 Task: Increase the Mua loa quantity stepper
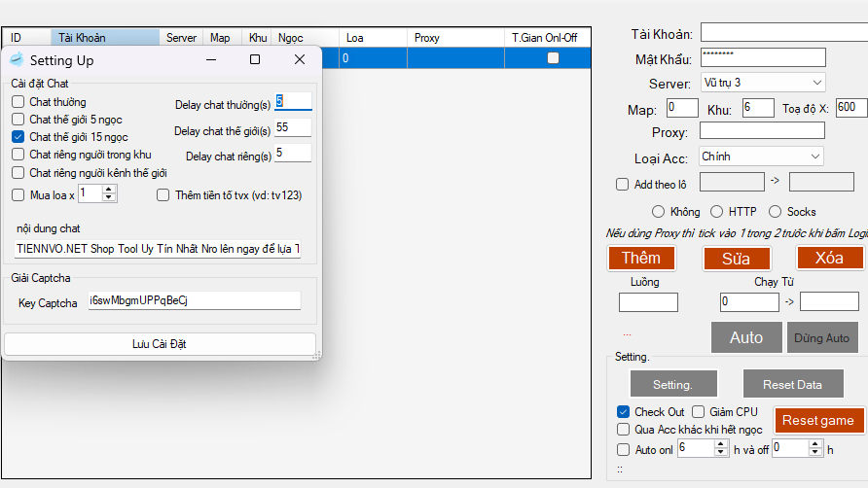tap(109, 191)
